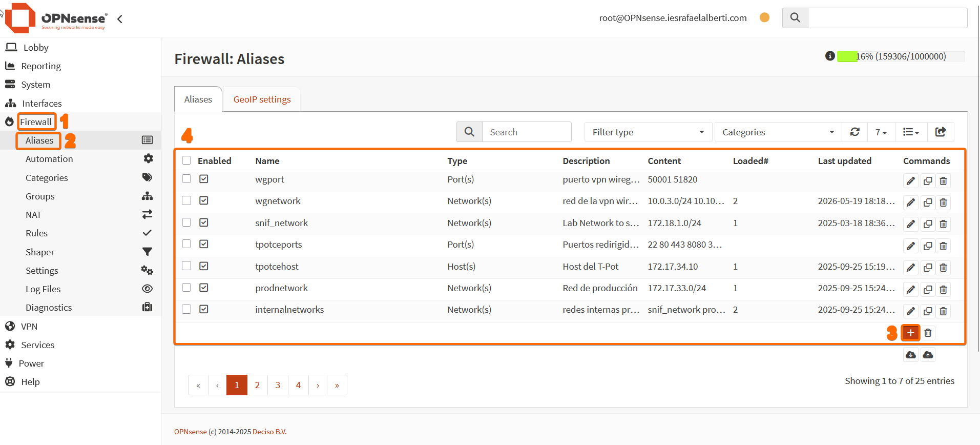The width and height of the screenshot is (980, 445).
Task: Go to page 4 of aliases
Action: click(x=298, y=385)
